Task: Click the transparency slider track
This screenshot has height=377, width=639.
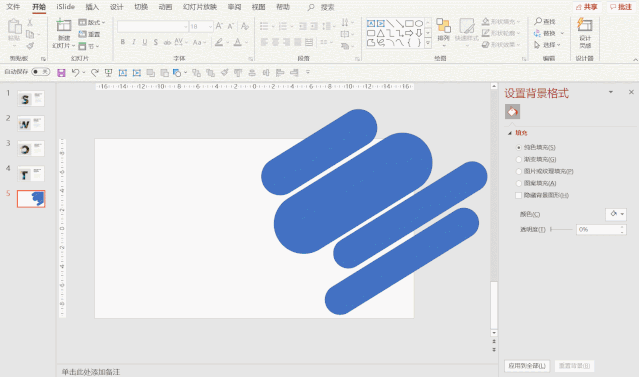Action: pyautogui.click(x=562, y=229)
